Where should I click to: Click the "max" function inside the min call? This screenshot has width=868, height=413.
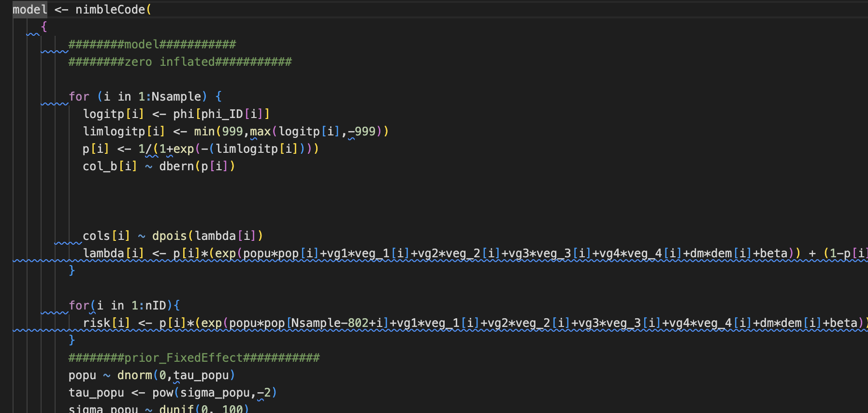pos(260,132)
